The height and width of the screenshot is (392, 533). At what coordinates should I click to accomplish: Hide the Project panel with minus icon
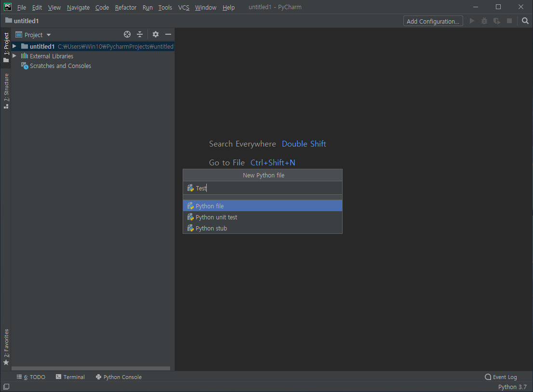click(168, 34)
